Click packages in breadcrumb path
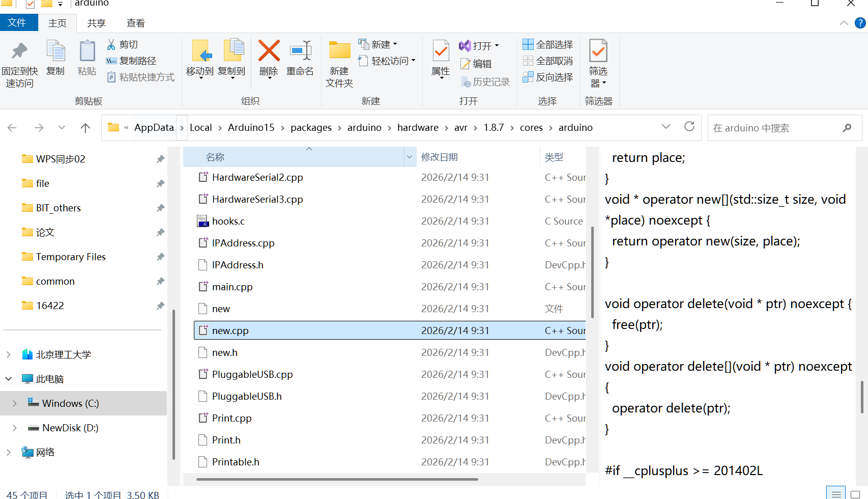This screenshot has height=499, width=868. [x=311, y=128]
